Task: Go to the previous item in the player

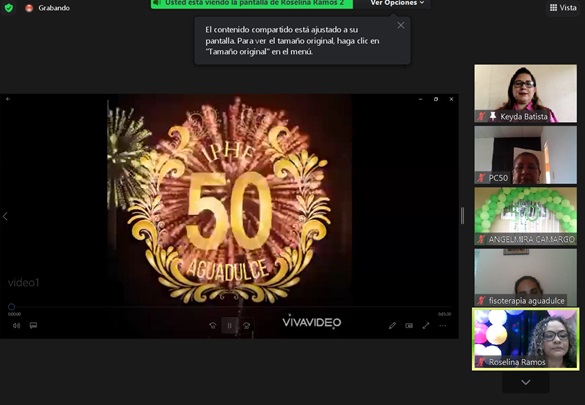Action: (5, 216)
